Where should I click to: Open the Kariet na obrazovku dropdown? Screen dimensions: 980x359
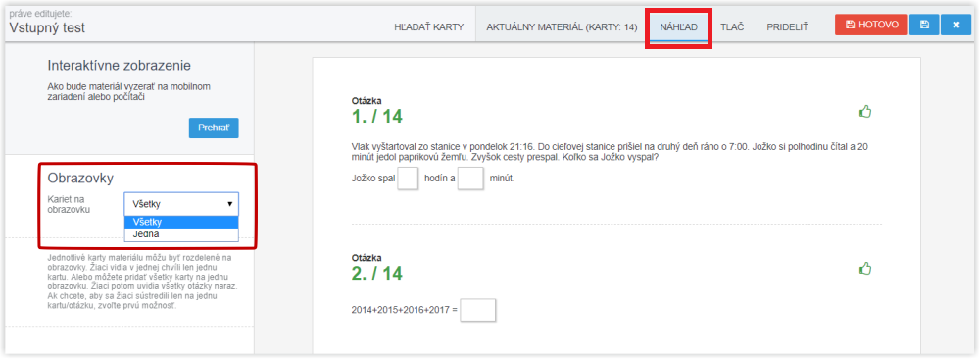(x=181, y=204)
